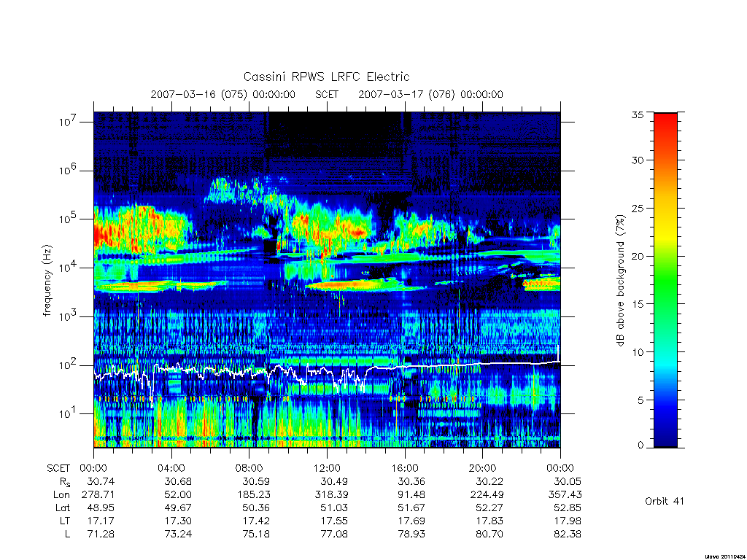Click the colorbar tick value 25
This screenshot has width=747, height=560.
point(638,209)
